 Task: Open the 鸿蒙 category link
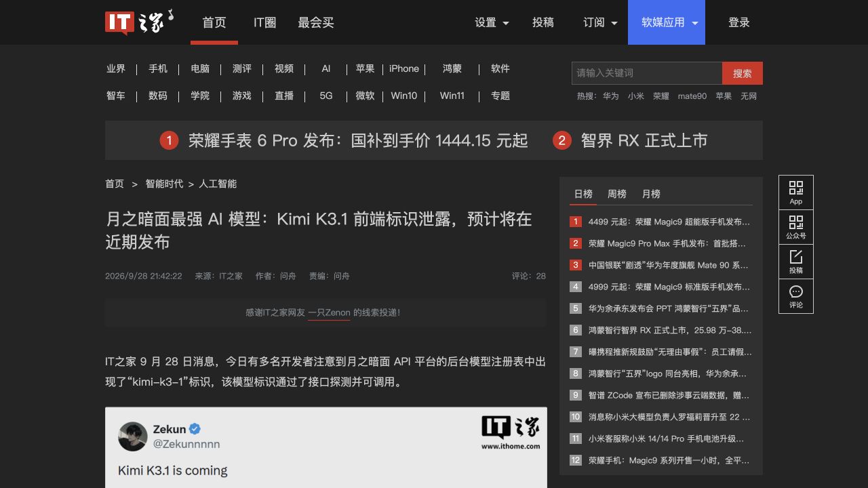pos(452,68)
